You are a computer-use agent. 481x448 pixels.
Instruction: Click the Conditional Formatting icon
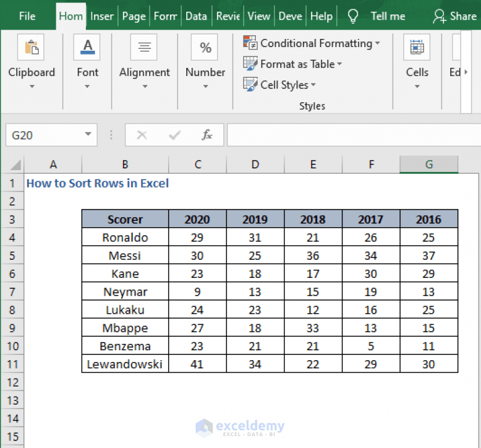pyautogui.click(x=250, y=43)
